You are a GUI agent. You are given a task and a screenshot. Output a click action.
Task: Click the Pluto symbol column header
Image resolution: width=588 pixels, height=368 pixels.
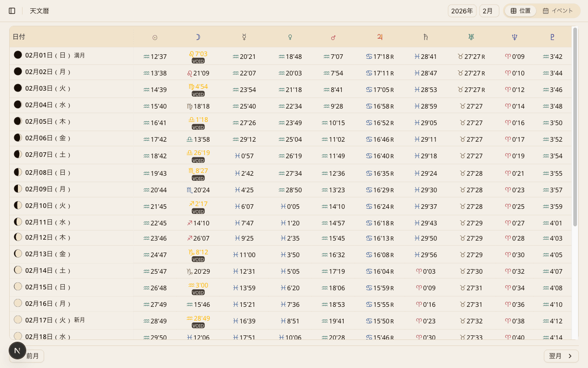[552, 37]
